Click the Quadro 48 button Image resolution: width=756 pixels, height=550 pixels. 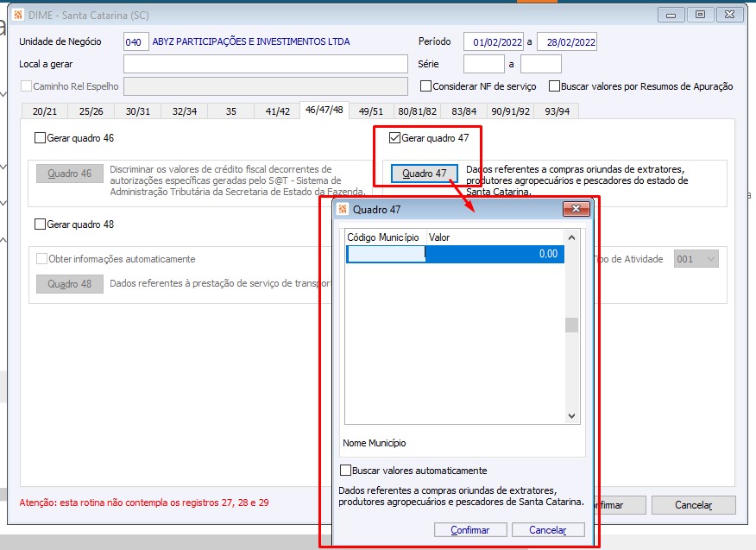click(69, 284)
